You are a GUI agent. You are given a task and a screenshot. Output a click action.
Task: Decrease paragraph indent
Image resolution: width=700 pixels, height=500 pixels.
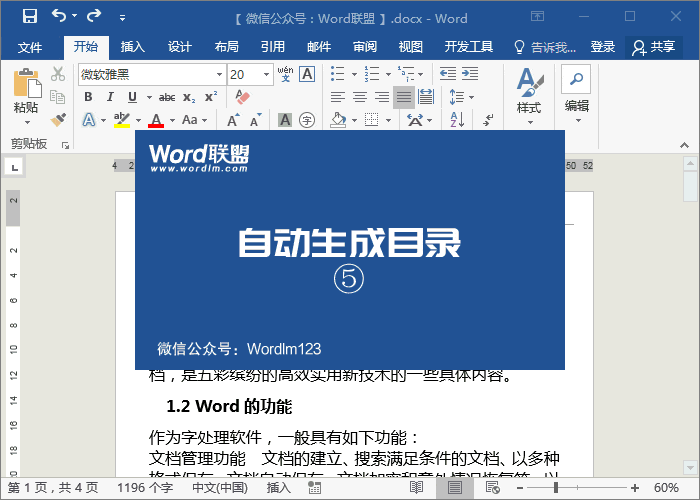pos(448,74)
